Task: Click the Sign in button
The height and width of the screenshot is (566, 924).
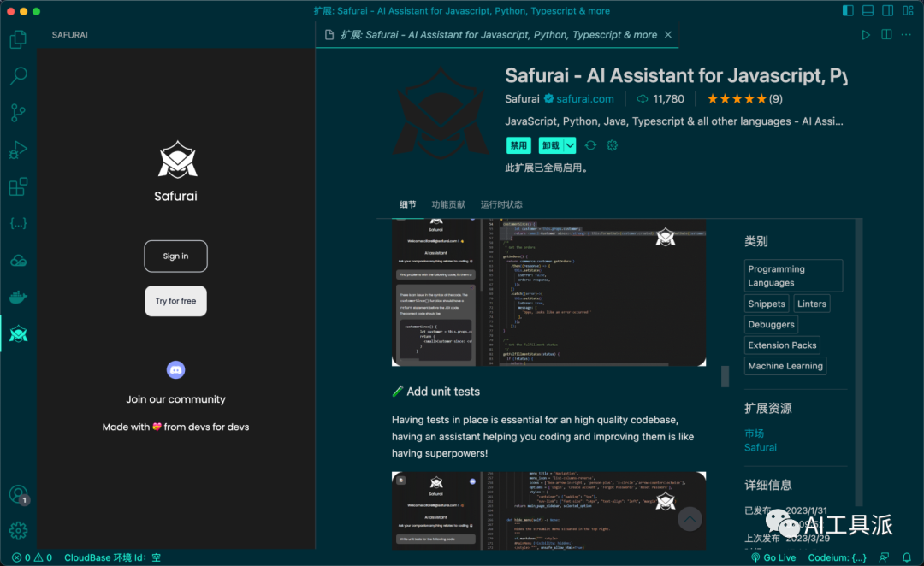Action: tap(175, 256)
